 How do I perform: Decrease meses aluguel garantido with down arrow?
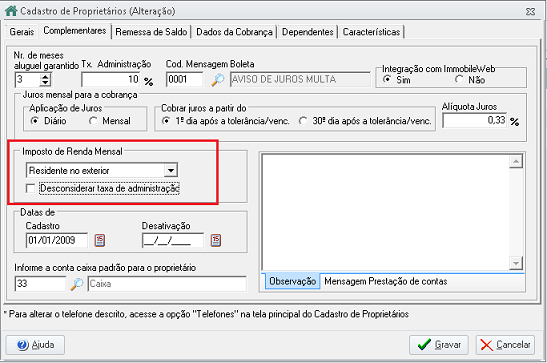tap(45, 83)
